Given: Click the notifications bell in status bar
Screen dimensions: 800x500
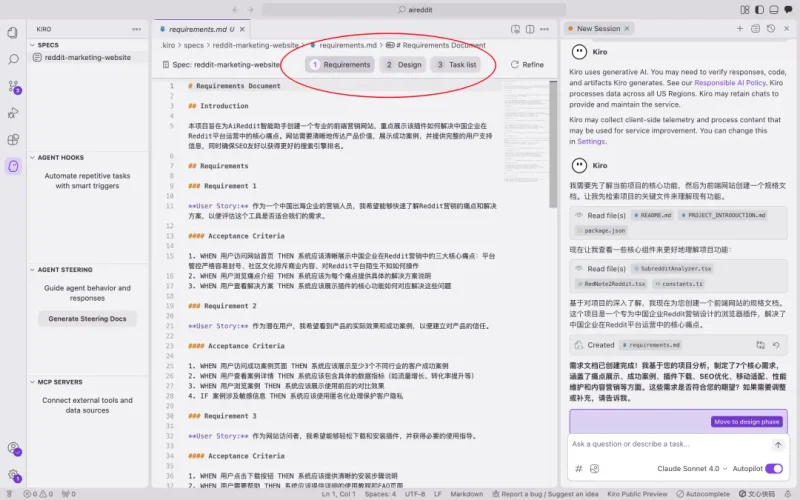Looking at the screenshot, I should pos(788,494).
